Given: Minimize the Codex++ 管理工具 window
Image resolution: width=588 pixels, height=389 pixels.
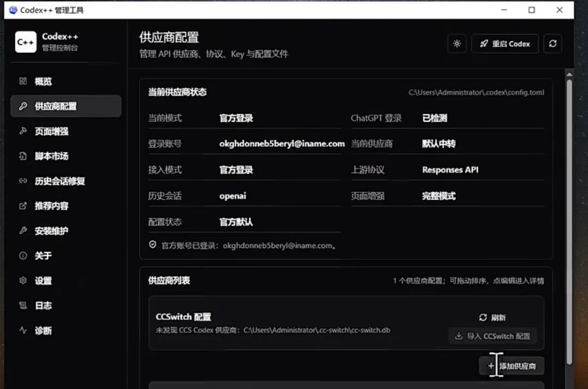Looking at the screenshot, I should click(504, 10).
